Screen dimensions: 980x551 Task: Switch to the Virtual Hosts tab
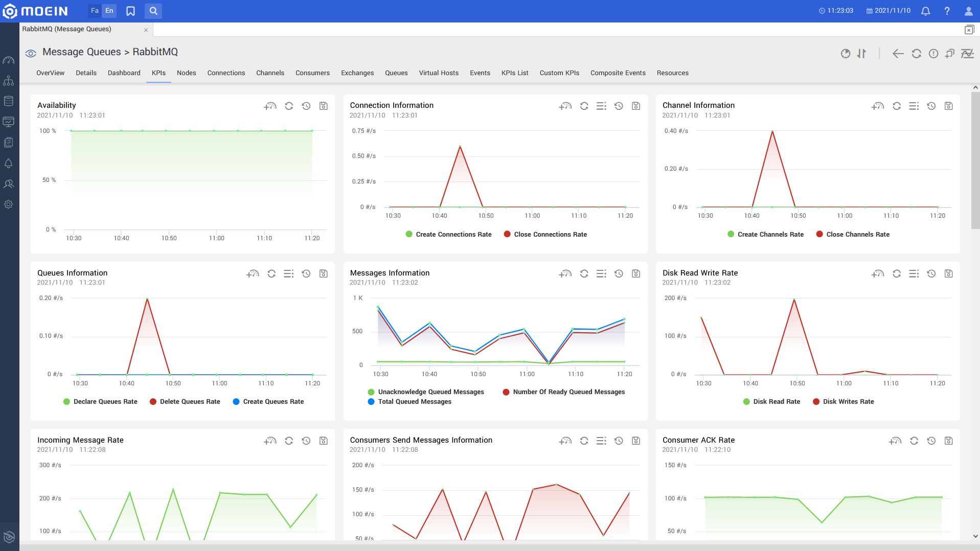(x=439, y=73)
